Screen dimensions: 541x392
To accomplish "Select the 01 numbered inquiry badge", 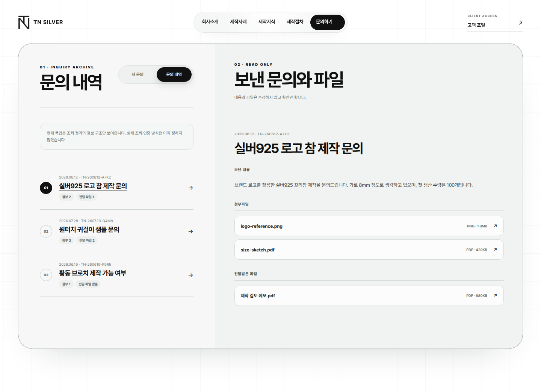I will (x=46, y=188).
